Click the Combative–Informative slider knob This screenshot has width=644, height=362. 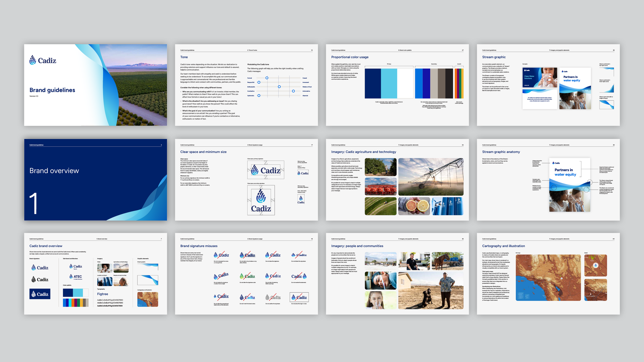(x=293, y=91)
